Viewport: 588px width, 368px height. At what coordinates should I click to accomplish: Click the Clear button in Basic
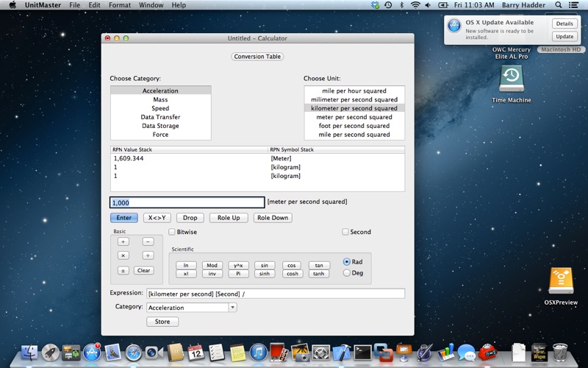143,270
